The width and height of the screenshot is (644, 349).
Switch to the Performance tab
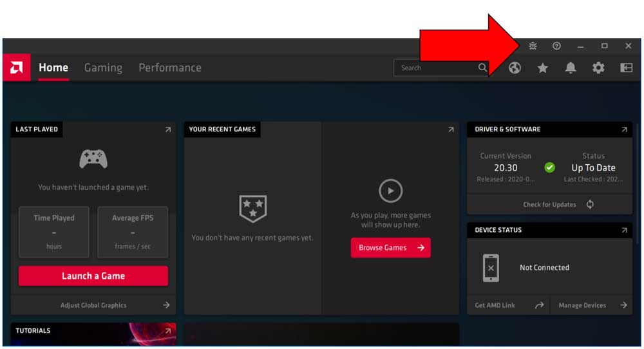pyautogui.click(x=169, y=68)
